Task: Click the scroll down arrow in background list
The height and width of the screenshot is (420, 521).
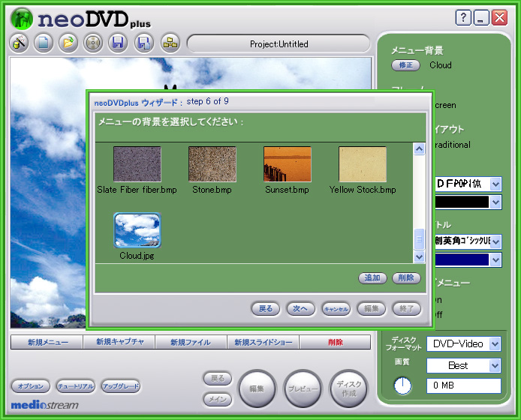Action: (420, 256)
